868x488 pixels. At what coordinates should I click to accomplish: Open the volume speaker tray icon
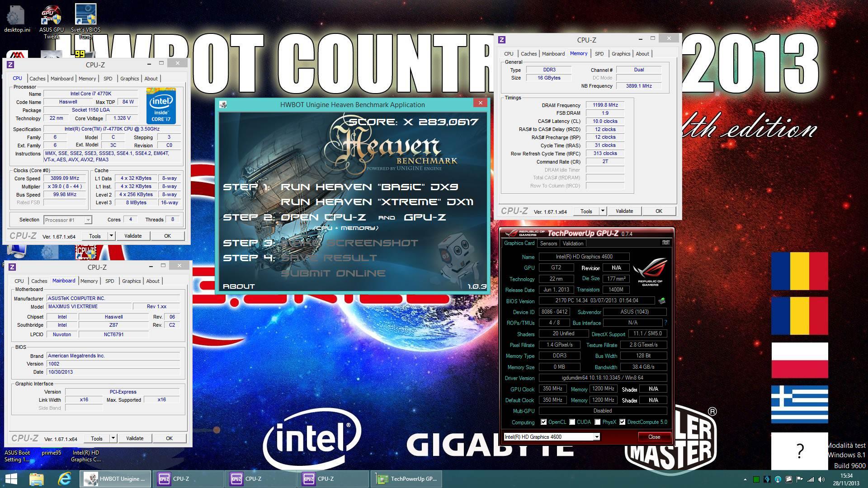821,479
